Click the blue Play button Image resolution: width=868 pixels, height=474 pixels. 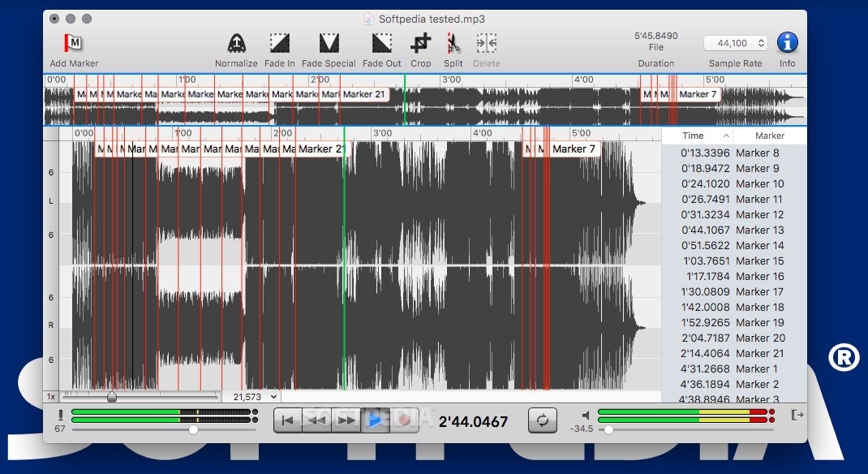[x=375, y=420]
